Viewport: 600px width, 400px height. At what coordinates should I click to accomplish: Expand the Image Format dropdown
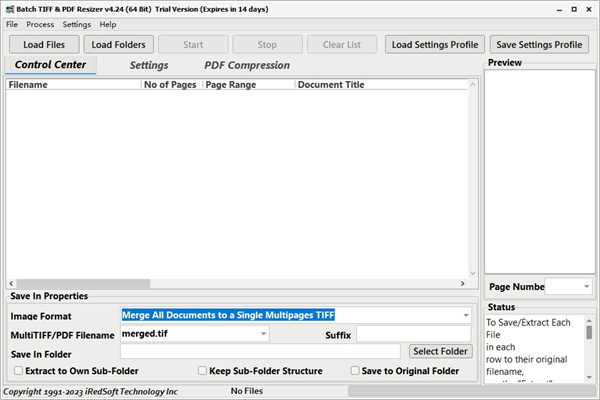466,315
